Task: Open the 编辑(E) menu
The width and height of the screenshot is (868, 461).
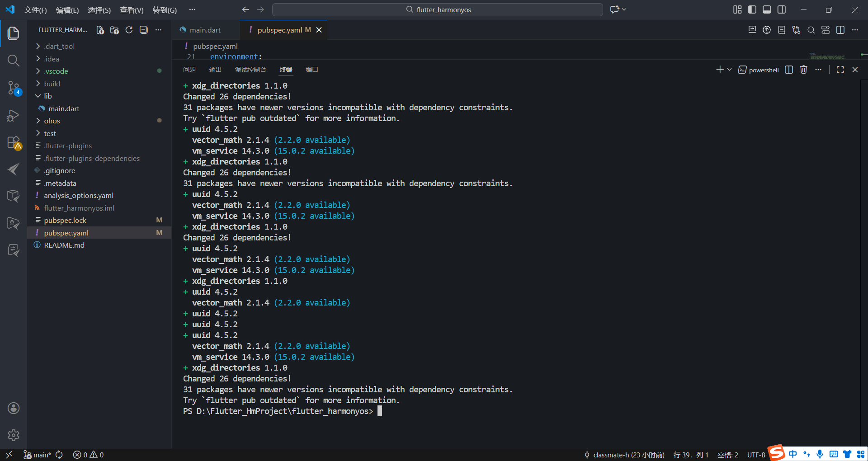Action: [67, 10]
